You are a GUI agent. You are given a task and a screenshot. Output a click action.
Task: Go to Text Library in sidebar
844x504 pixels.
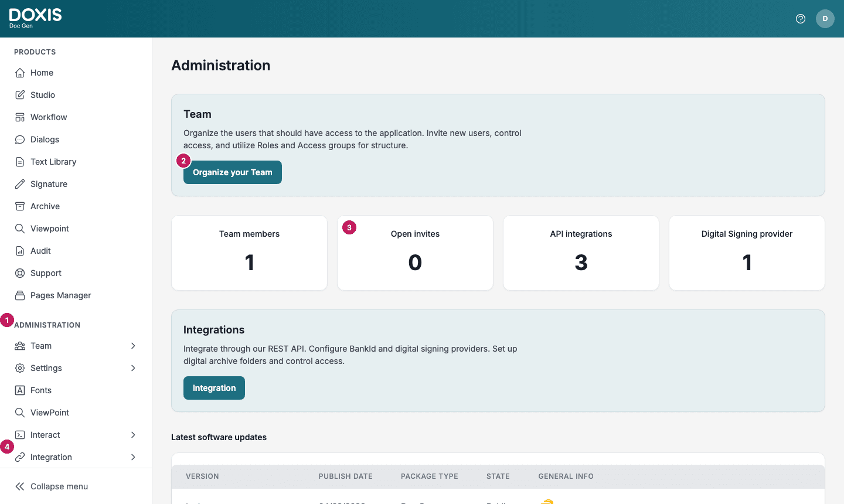(76, 162)
